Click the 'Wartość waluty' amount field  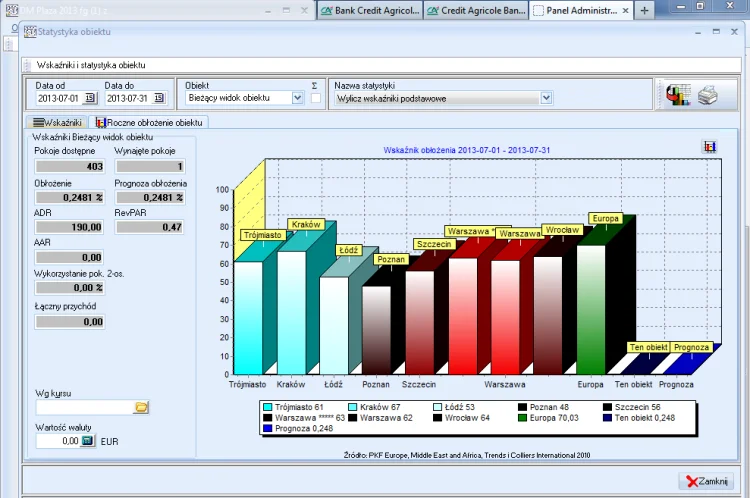(57, 440)
